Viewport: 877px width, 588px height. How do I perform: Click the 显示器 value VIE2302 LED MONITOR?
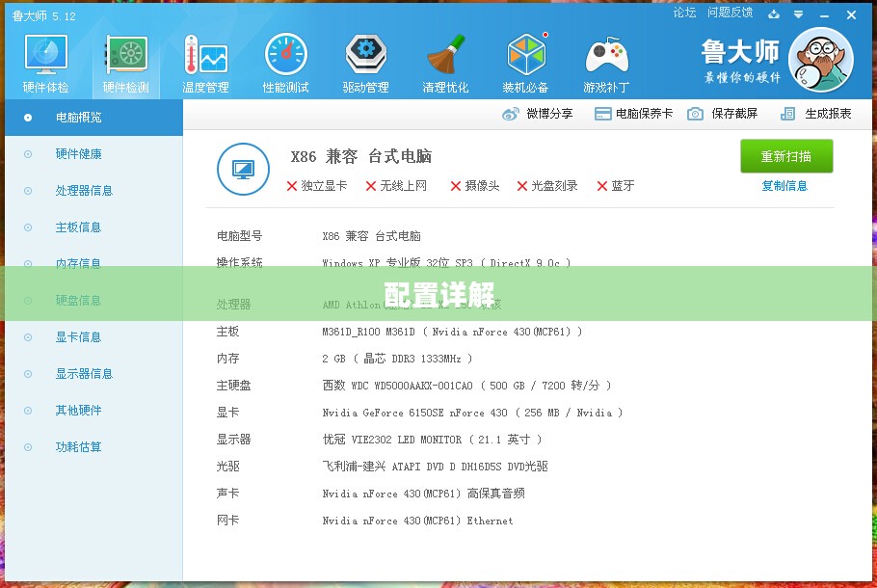pos(432,440)
